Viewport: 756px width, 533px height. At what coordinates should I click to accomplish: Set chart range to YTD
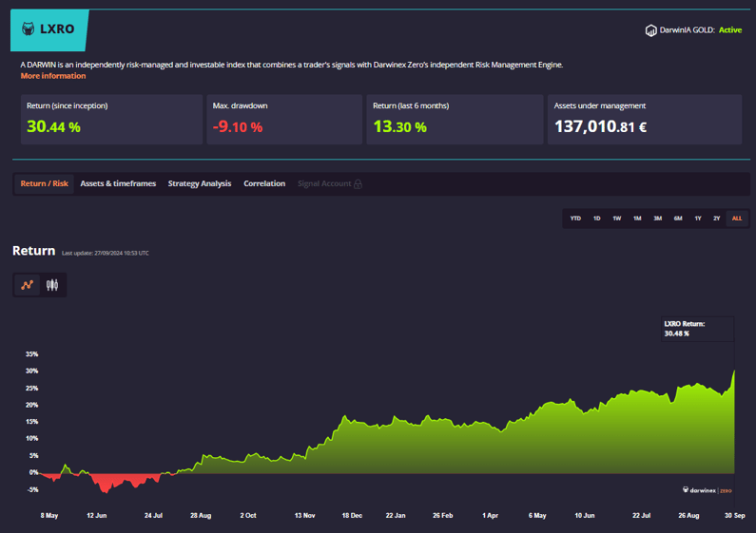click(x=575, y=219)
